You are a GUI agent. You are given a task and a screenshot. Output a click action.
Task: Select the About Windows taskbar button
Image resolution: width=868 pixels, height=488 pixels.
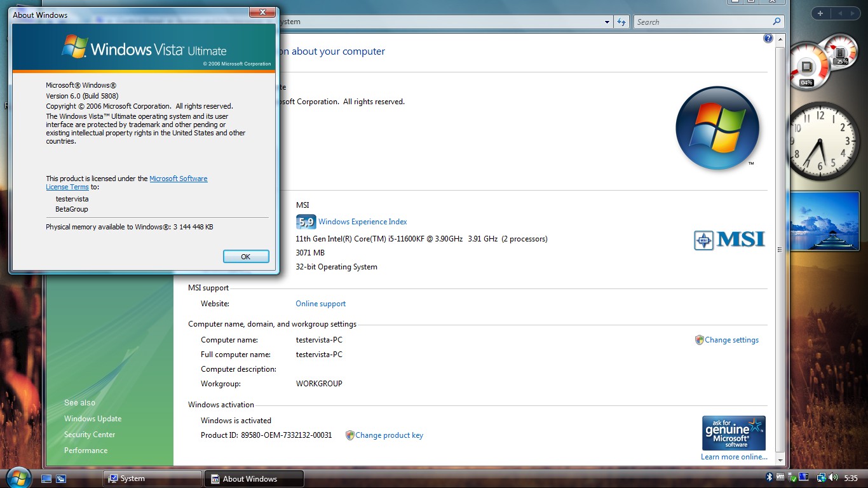(254, 478)
